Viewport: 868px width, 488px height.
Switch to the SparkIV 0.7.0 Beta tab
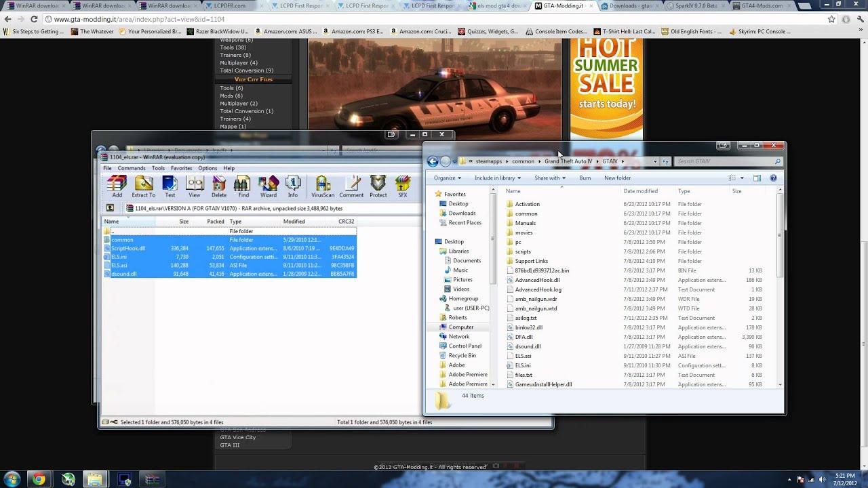click(695, 5)
